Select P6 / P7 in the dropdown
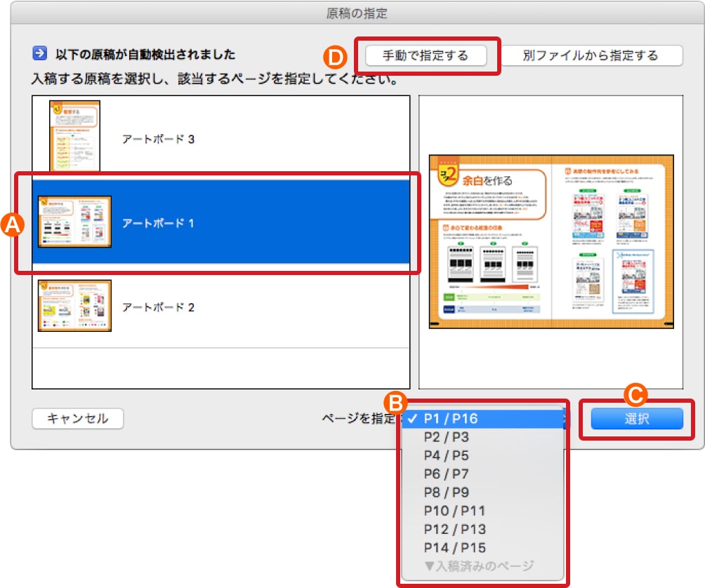This screenshot has width=705, height=588. pos(446,474)
